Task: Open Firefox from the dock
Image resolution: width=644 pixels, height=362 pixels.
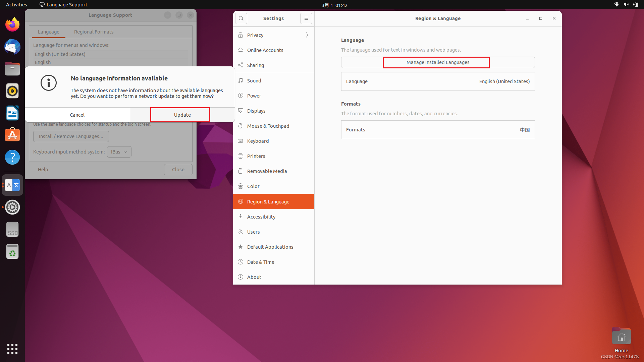Action: coord(12,24)
